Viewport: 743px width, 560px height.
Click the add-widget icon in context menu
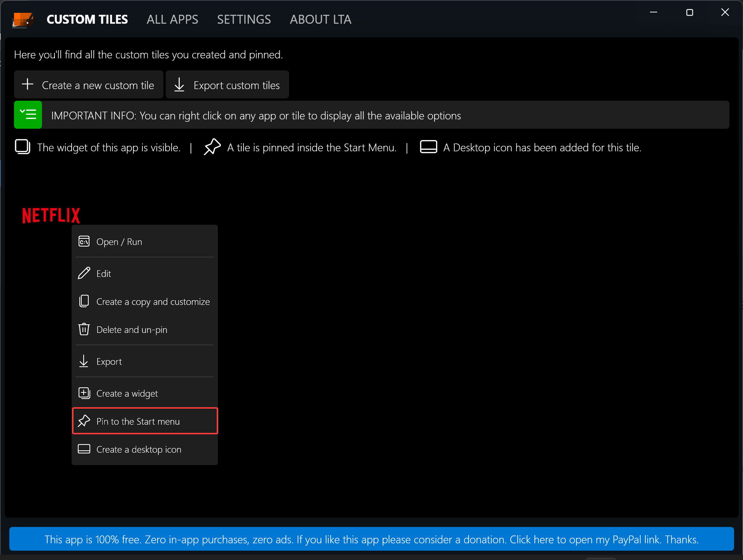tap(84, 393)
